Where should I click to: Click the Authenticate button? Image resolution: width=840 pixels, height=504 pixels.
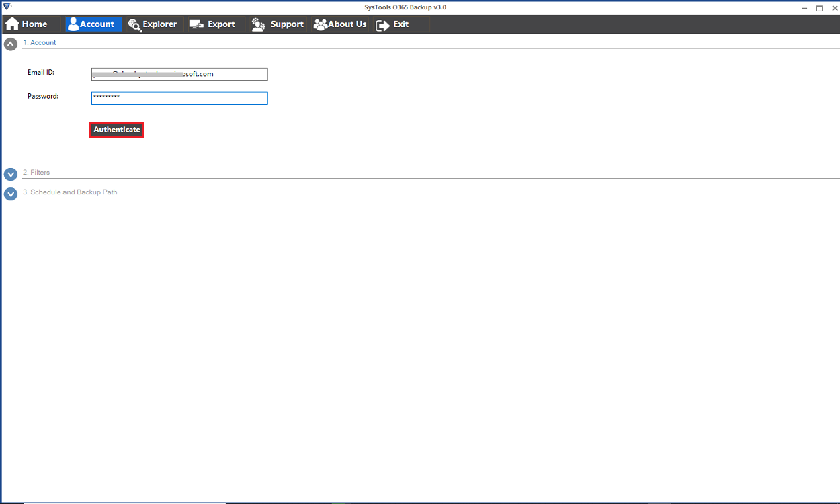click(117, 130)
